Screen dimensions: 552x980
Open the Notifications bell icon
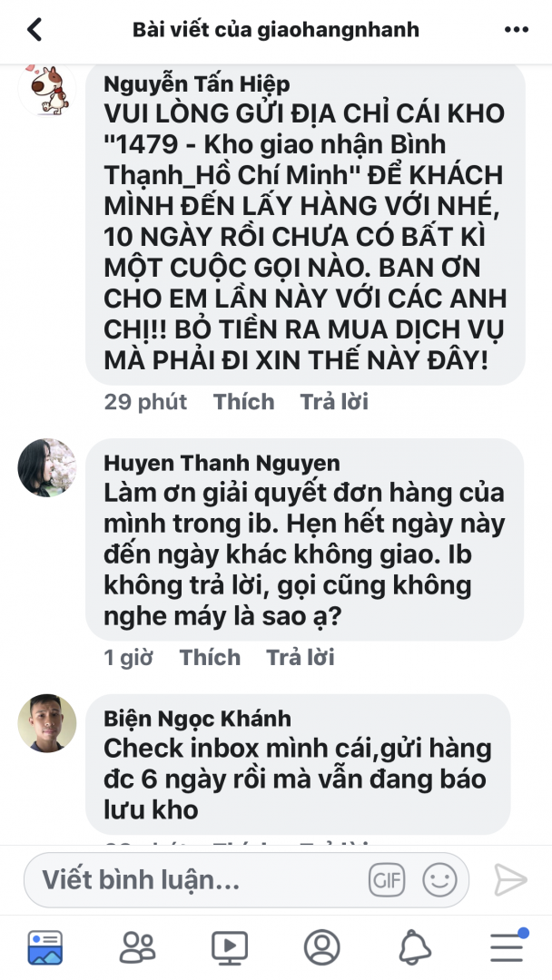(415, 947)
